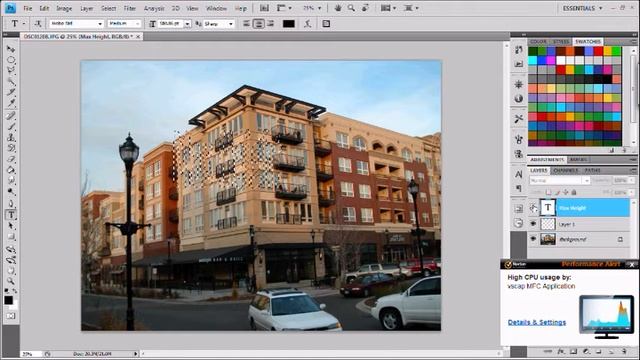640x360 pixels.
Task: Close the open JPG document tab
Action: point(138,36)
